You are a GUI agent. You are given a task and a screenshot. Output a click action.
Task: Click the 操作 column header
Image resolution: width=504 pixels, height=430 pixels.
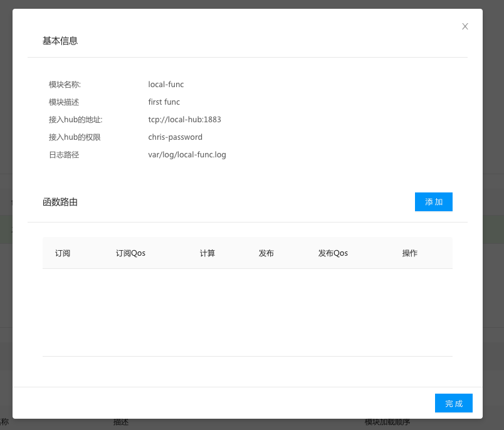click(x=410, y=253)
